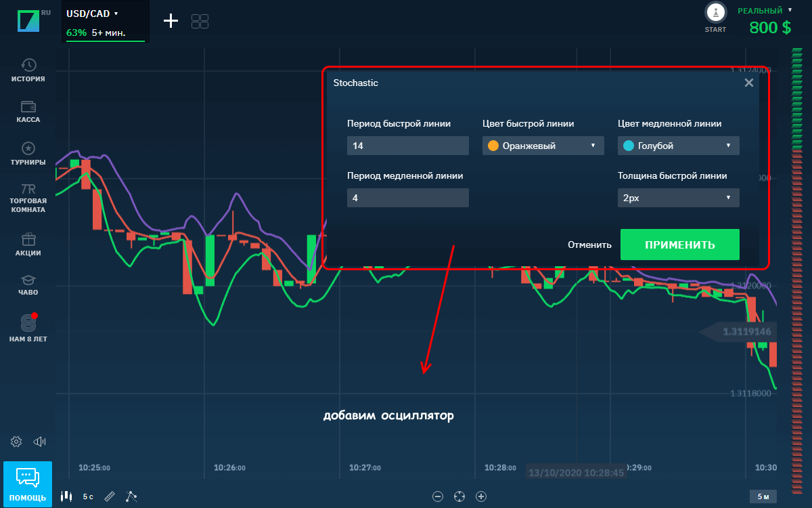The image size is (812, 508).
Task: Click Отменить to cancel Stochastic settings
Action: click(x=589, y=245)
